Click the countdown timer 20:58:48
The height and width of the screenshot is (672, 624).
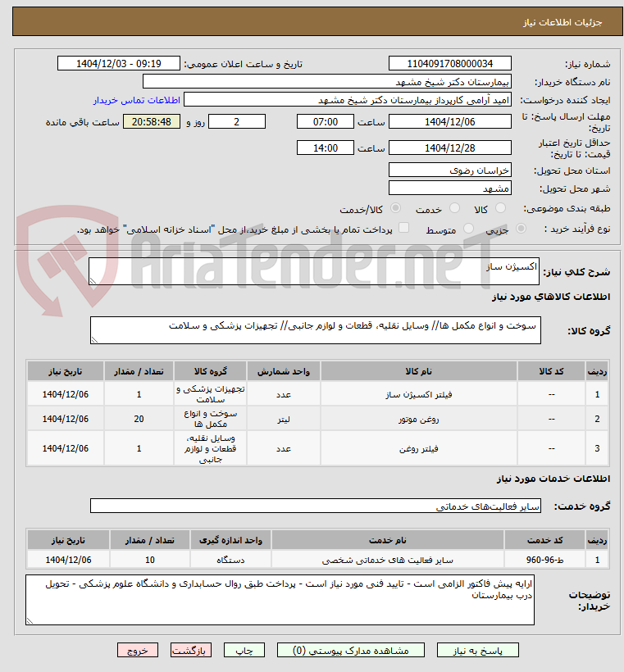coord(152,122)
